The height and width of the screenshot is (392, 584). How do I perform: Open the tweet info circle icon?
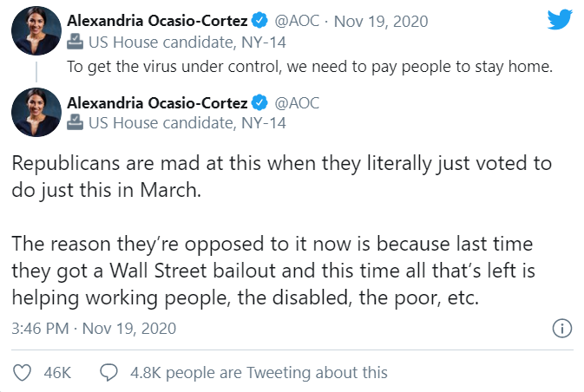point(562,329)
